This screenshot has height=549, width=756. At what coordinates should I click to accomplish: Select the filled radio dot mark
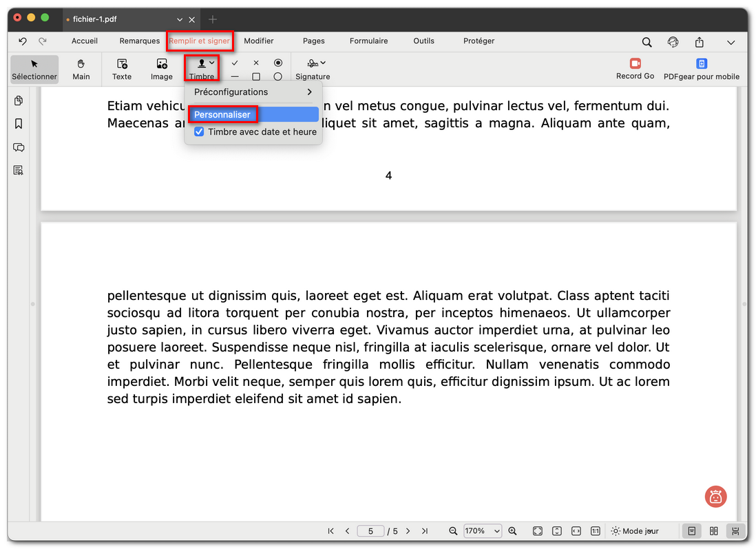(x=278, y=63)
